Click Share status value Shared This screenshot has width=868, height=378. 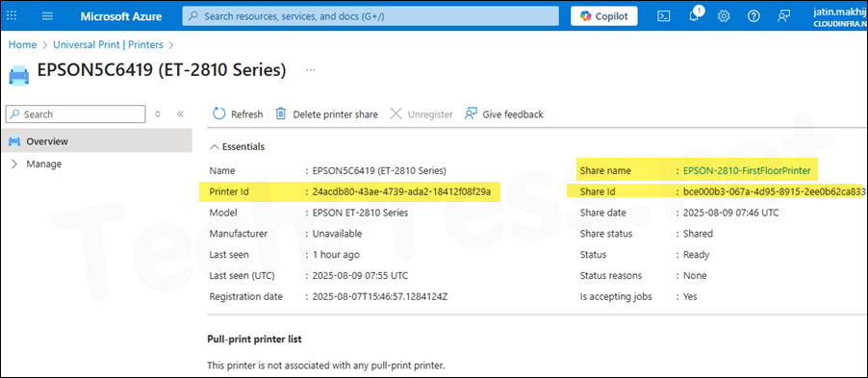click(698, 234)
